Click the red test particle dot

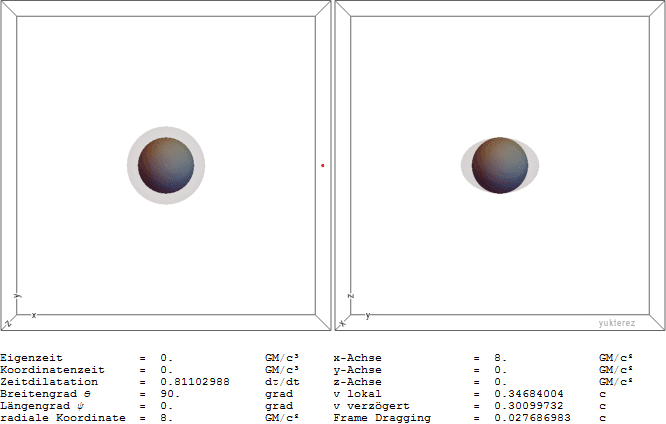click(322, 165)
